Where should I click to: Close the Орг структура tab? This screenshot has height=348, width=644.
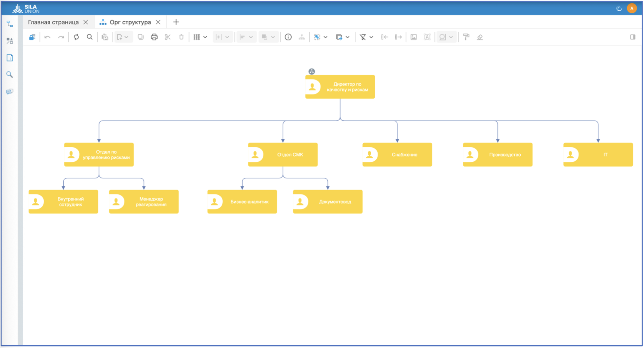pyautogui.click(x=158, y=22)
